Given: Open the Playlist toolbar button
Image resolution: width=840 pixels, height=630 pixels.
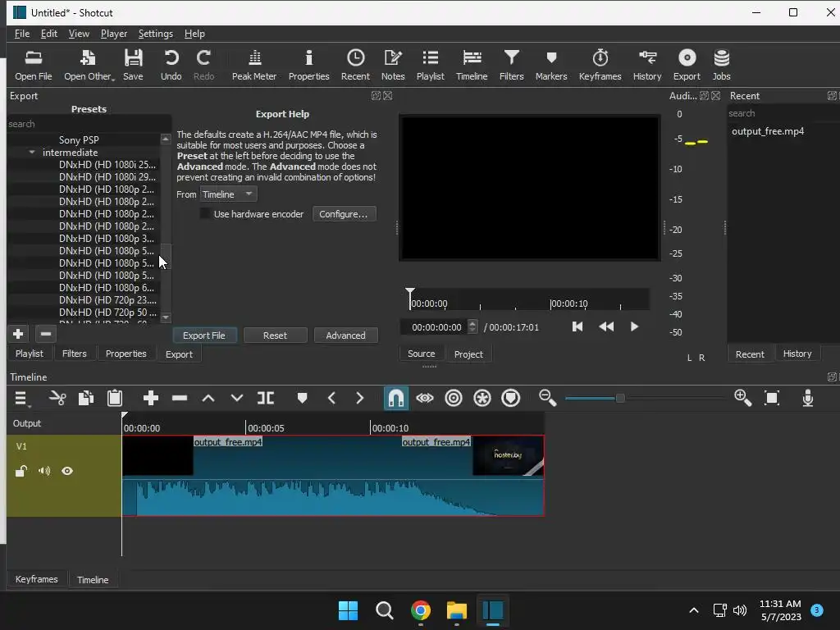Looking at the screenshot, I should (430, 64).
